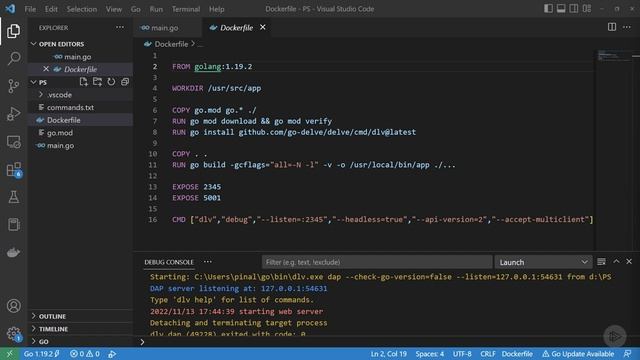The image size is (640, 360).
Task: Show errors and warnings count
Action: coord(85,353)
